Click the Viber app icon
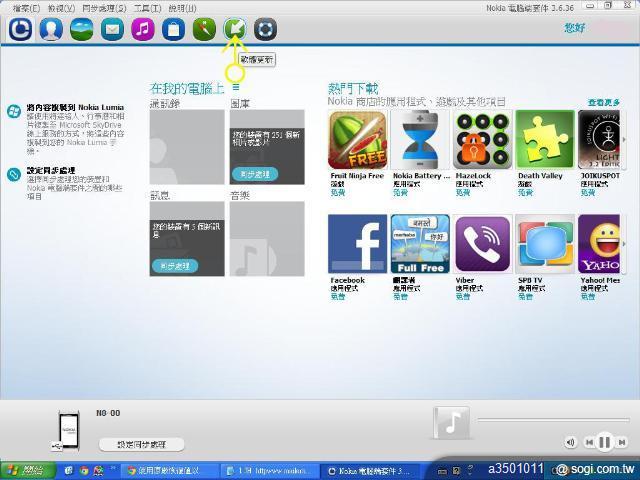Viewport: 640px width, 480px height. click(482, 244)
